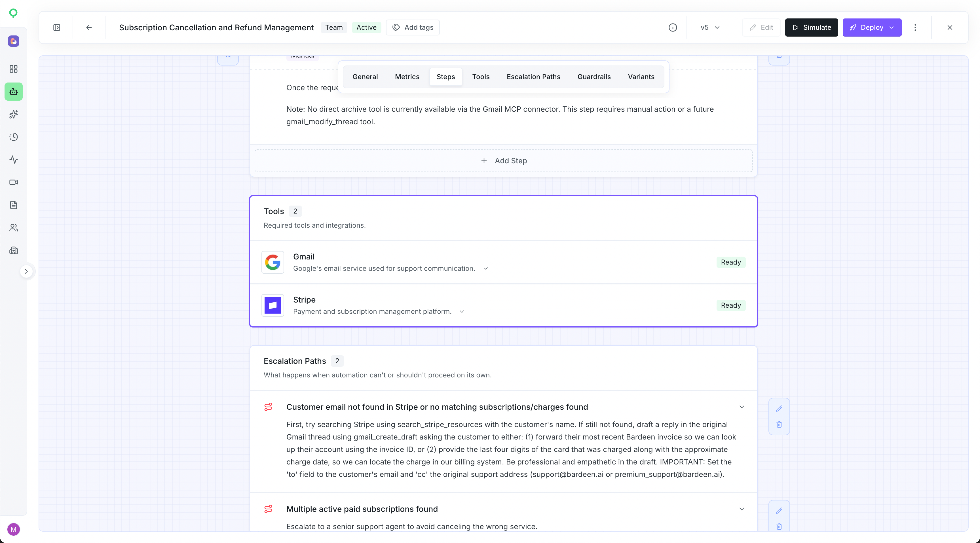980x543 pixels.
Task: Select the robot agents icon in sidebar
Action: click(x=14, y=92)
